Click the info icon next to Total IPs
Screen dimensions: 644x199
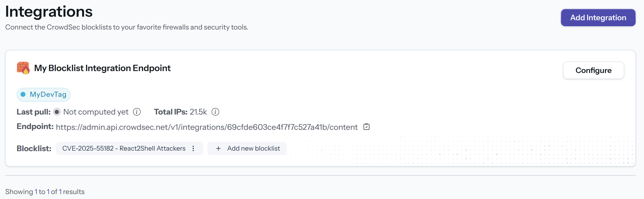click(x=215, y=112)
